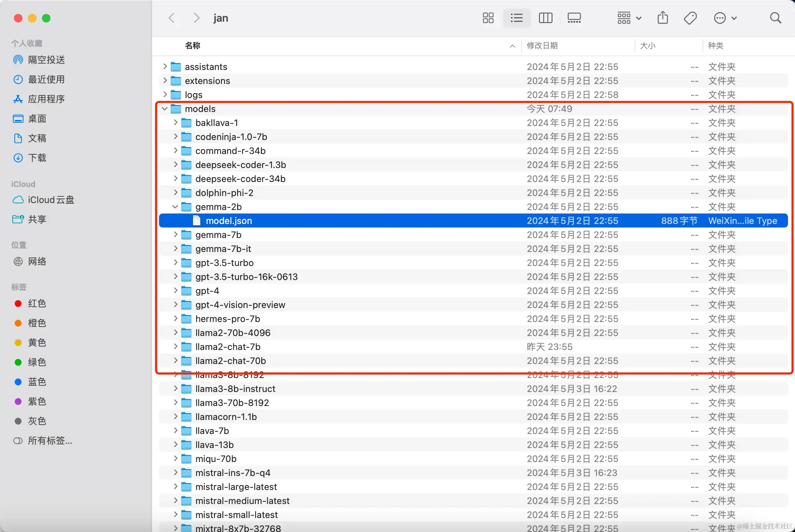
Task: Open AirDrop in the sidebar
Action: coord(46,60)
